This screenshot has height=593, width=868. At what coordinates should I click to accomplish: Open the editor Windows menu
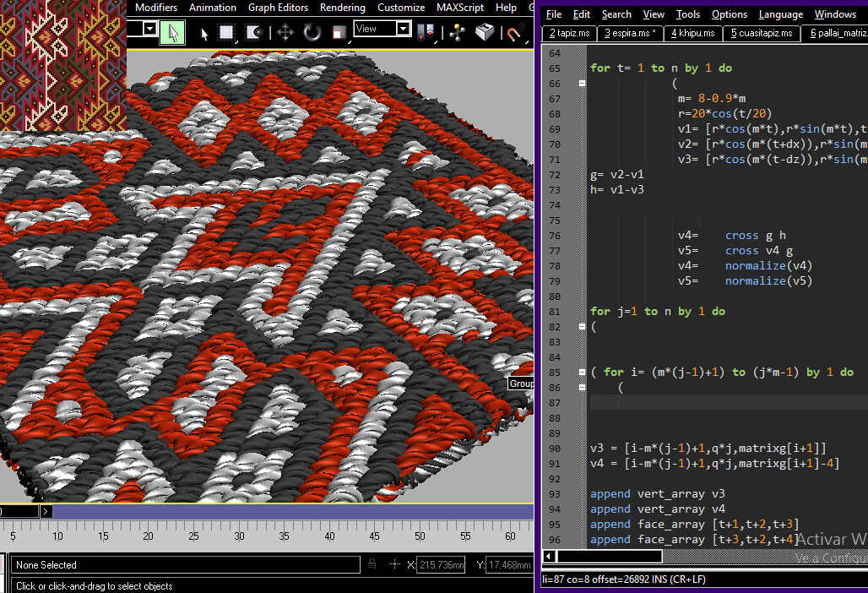click(835, 14)
